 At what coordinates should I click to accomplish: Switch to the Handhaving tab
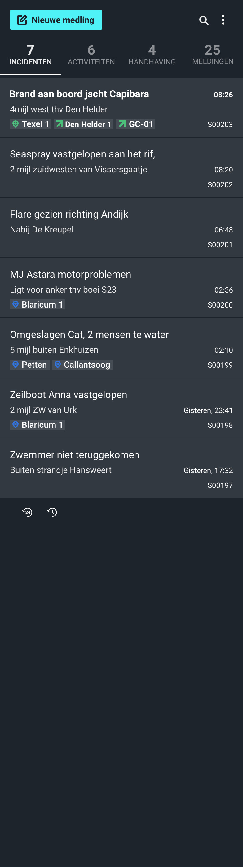152,55
